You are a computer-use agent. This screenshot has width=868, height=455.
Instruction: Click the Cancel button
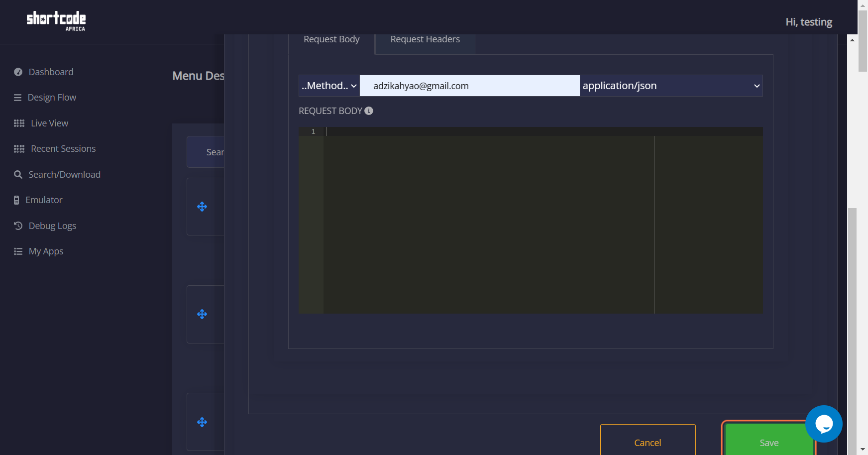[648, 440]
